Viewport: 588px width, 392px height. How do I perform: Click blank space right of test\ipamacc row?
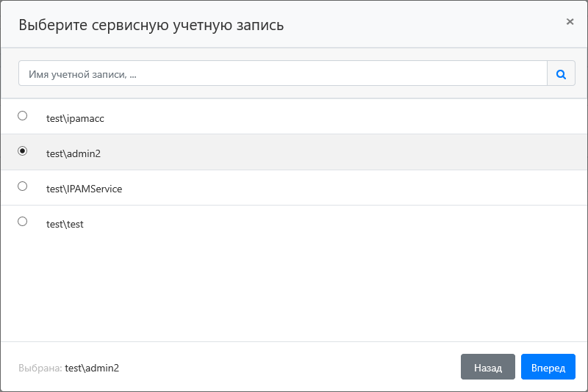click(x=367, y=117)
